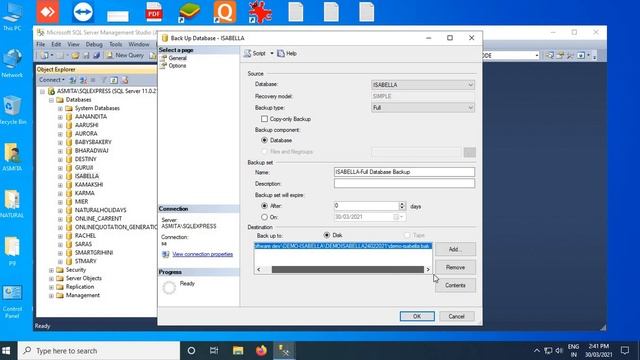Click the Cortana circle icon

coord(191,350)
